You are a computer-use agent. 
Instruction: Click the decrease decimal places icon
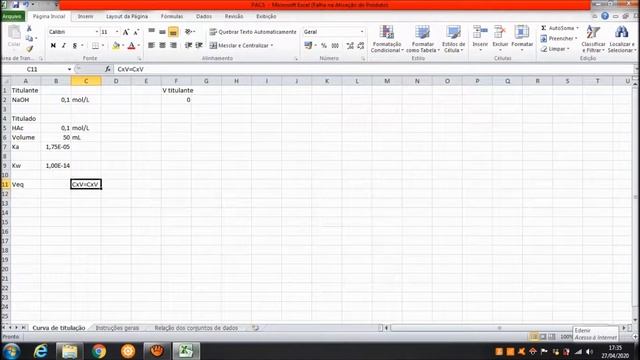[360, 46]
